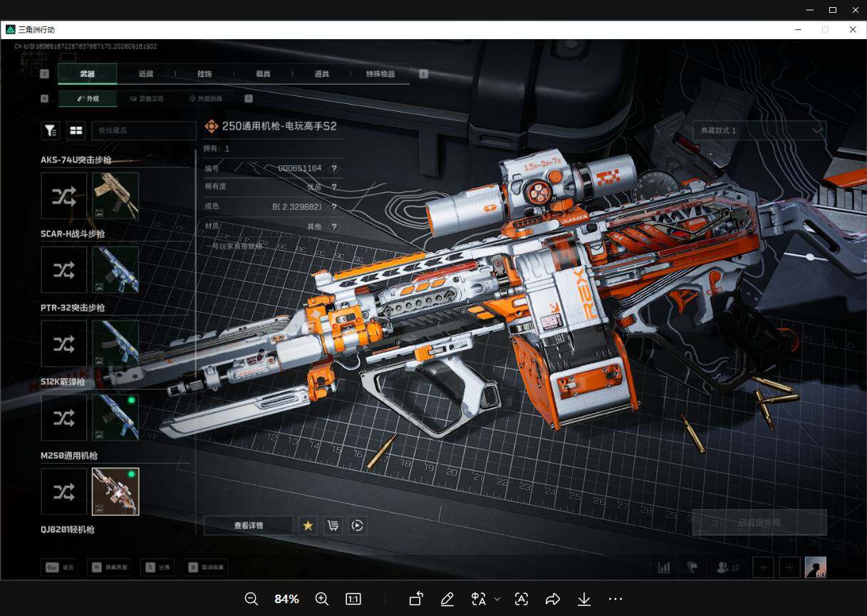Click the random shuffle icon for M250
This screenshot has width=867, height=616.
[64, 491]
